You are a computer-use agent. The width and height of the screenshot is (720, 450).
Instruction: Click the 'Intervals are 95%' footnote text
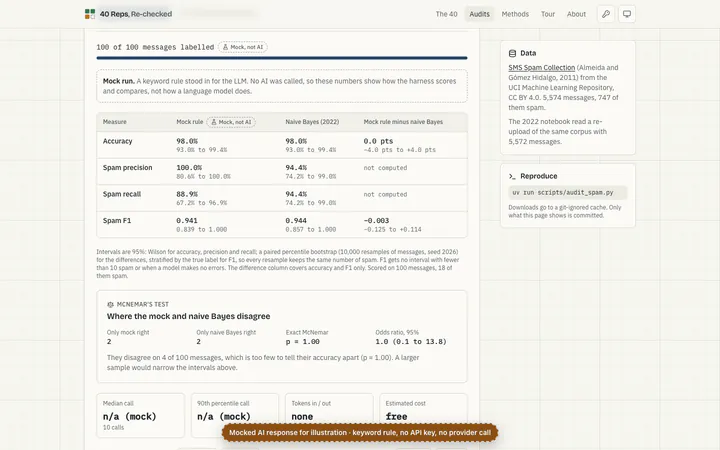tap(278, 264)
